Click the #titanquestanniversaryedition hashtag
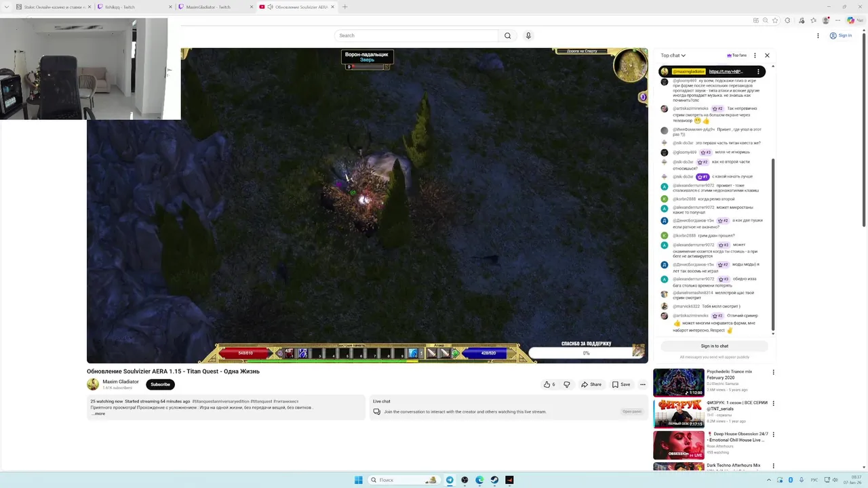 (220, 401)
